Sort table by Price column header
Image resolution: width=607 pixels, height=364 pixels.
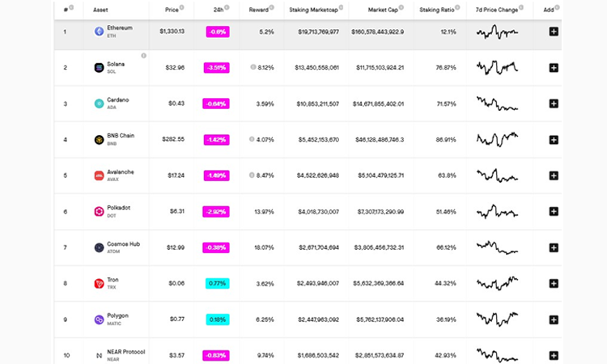172,10
